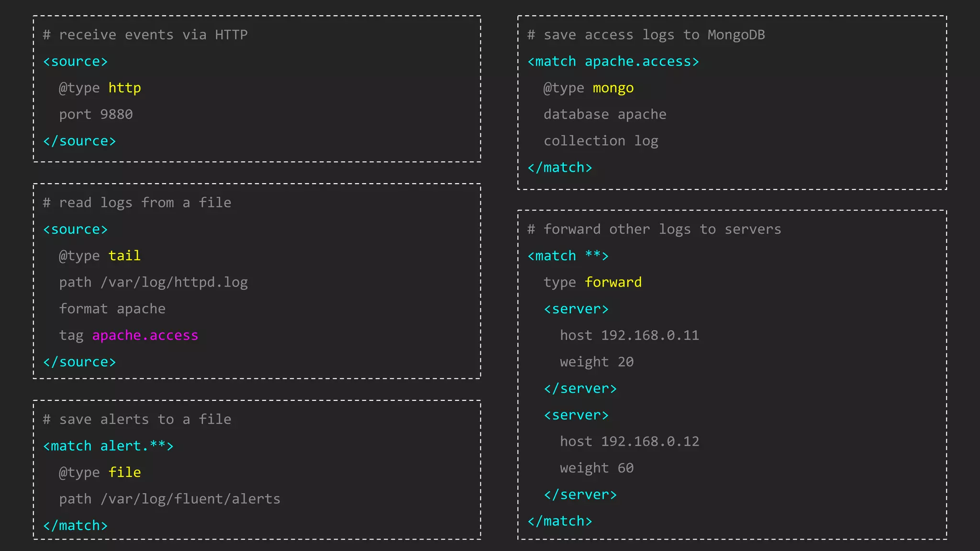980x551 pixels.
Task: Click the last '</match>' closing tag after the servers
Action: coord(560,521)
